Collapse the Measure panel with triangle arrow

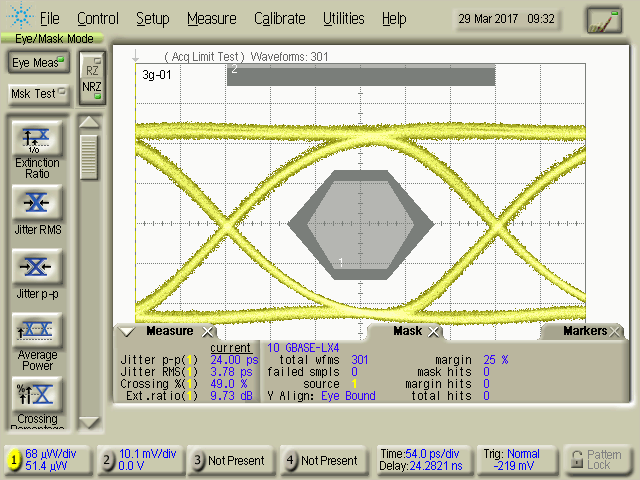point(127,332)
